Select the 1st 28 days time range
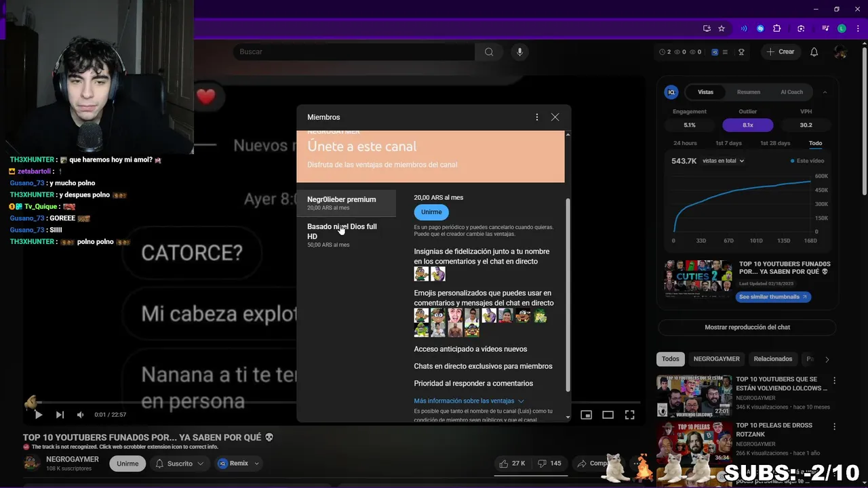868x488 pixels. point(775,144)
